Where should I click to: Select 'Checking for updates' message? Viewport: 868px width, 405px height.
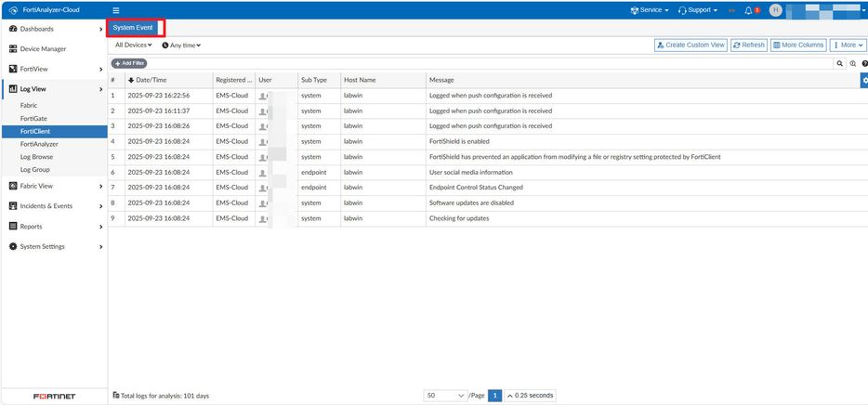click(459, 218)
